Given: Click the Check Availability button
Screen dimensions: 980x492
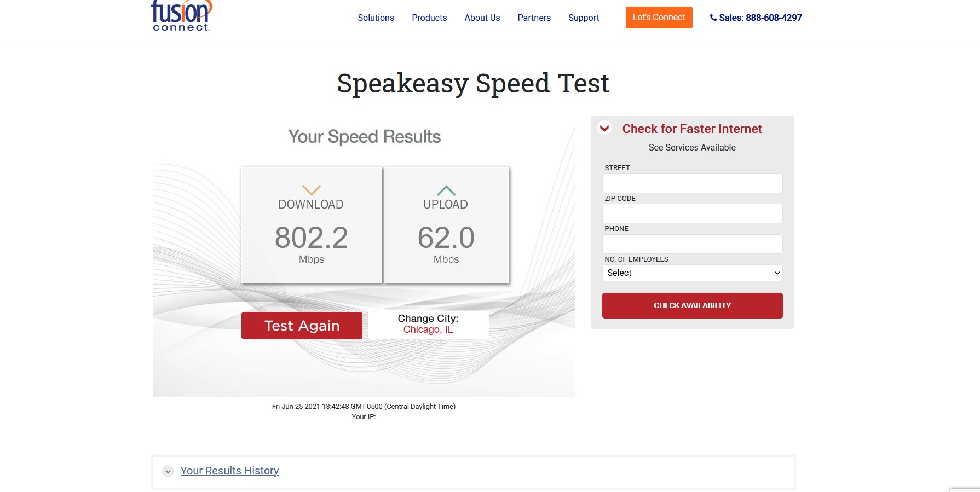Looking at the screenshot, I should 692,305.
